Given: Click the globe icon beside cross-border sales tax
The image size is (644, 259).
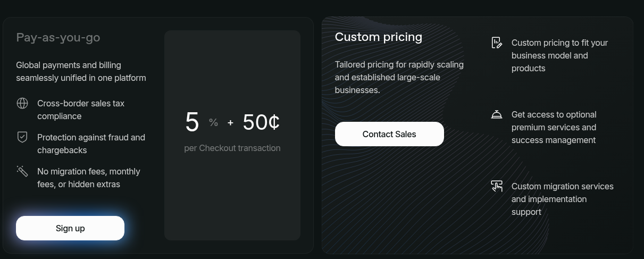Looking at the screenshot, I should [22, 103].
